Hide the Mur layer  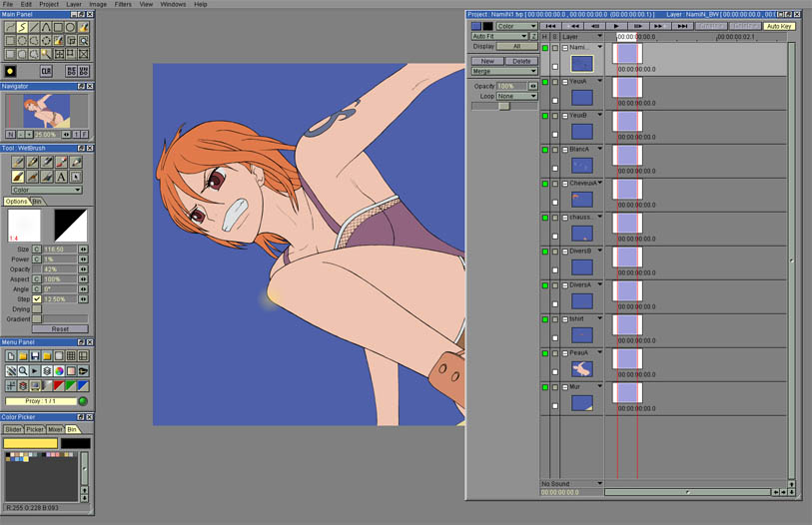[544, 387]
